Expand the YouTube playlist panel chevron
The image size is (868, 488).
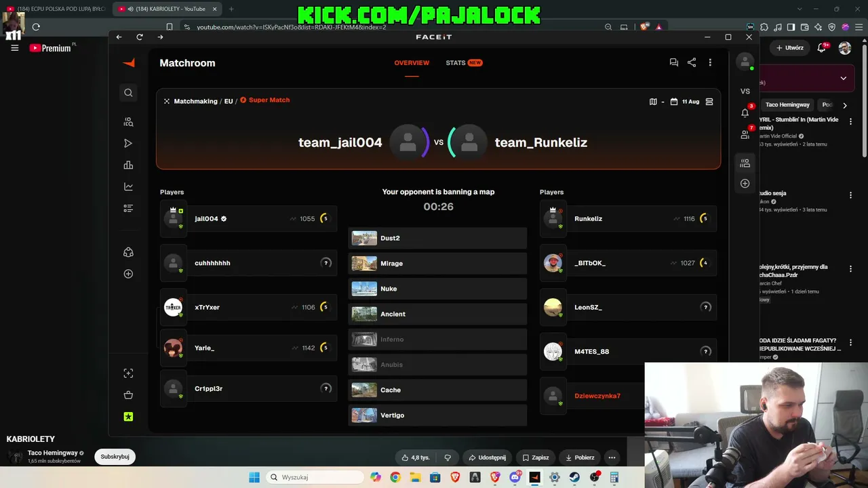click(843, 78)
